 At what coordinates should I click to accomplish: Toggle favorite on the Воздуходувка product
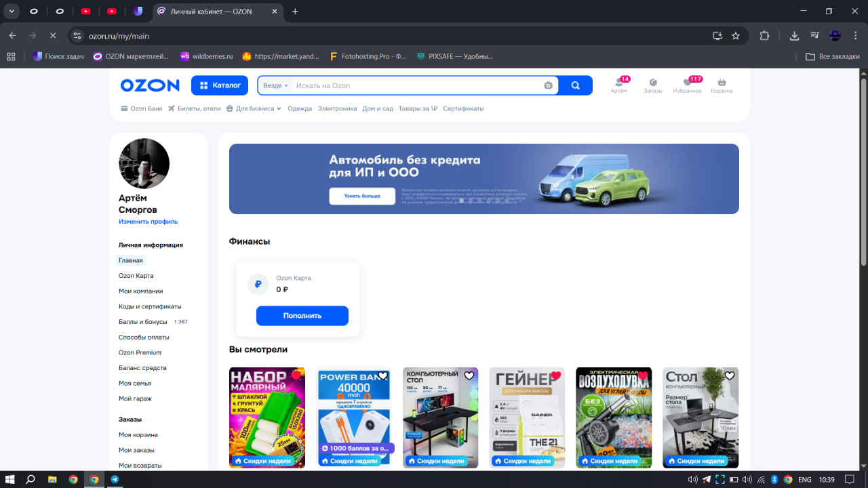click(643, 375)
